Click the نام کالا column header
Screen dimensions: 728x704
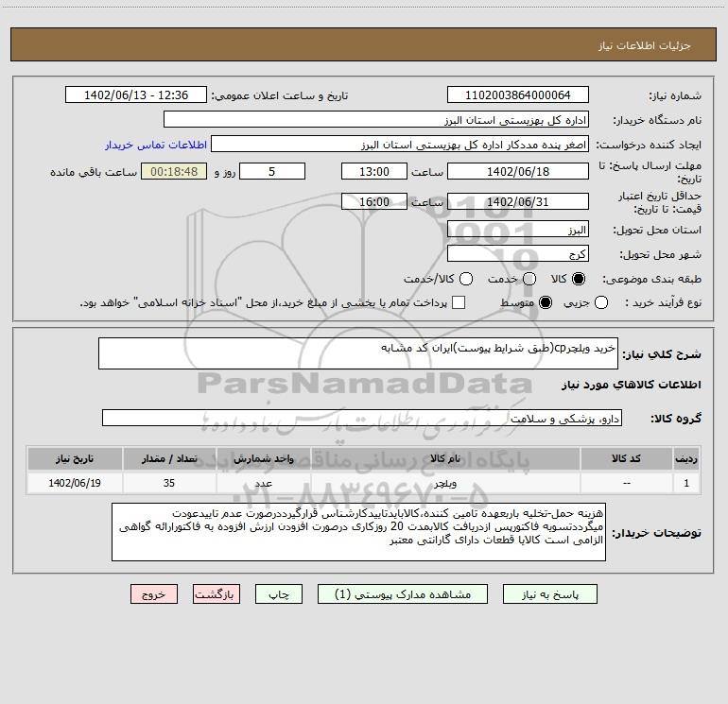pos(444,458)
